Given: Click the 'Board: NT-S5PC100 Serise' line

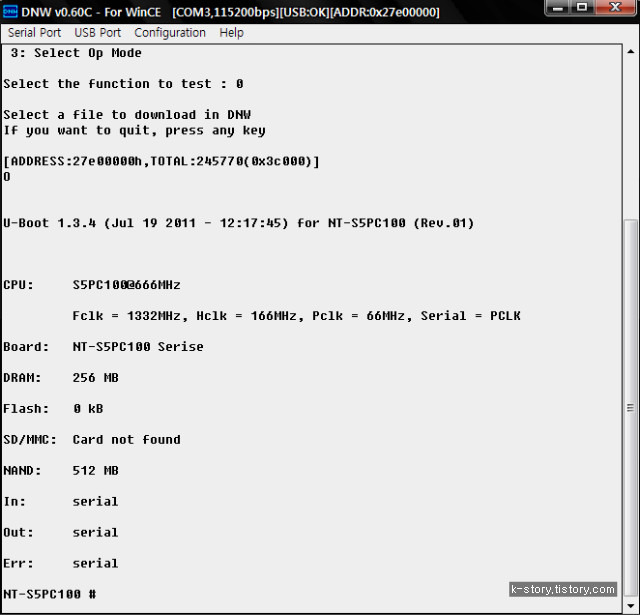Looking at the screenshot, I should 103,347.
